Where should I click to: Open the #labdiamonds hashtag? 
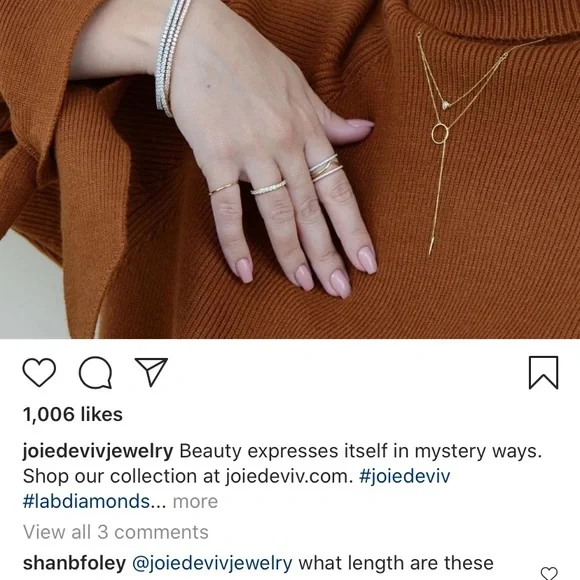coord(86,502)
